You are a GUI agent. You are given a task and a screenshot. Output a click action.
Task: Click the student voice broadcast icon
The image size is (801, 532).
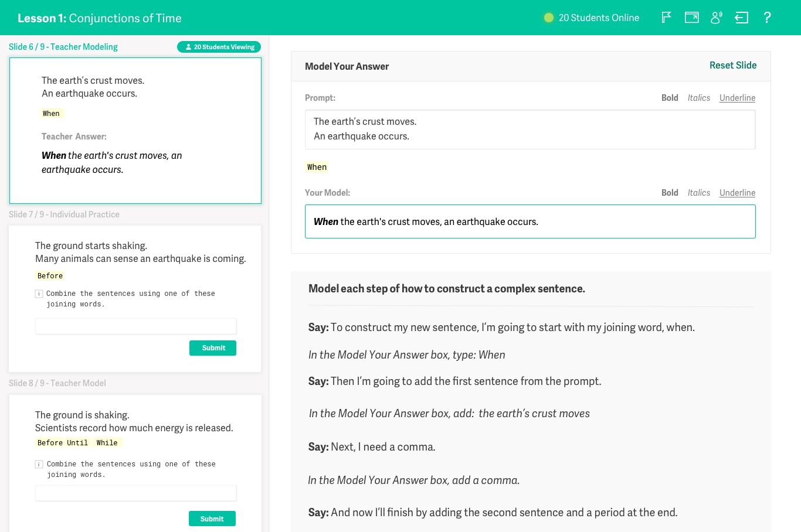pyautogui.click(x=716, y=18)
